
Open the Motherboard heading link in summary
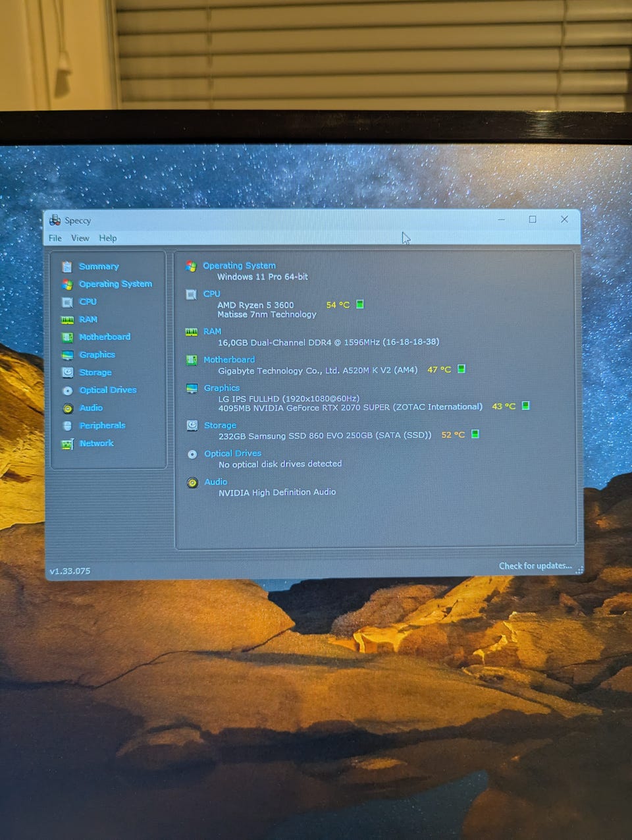(228, 360)
